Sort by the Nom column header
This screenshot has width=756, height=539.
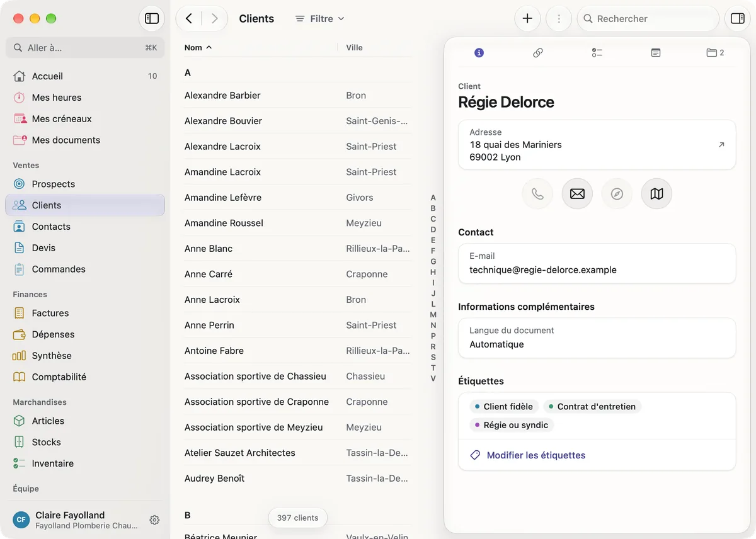pos(198,48)
